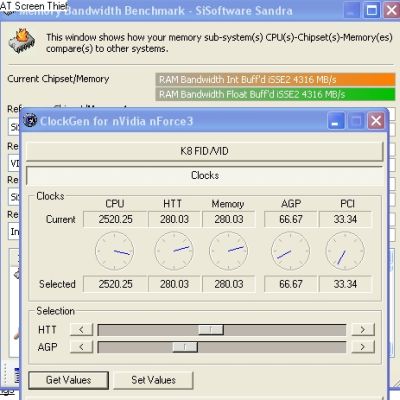Click the AGP clock gauge dial
Viewport: 400px width, 400px height.
(290, 251)
